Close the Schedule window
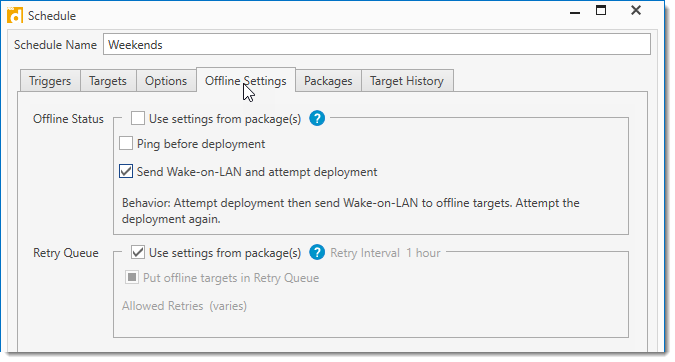The width and height of the screenshot is (675, 362). 636,11
